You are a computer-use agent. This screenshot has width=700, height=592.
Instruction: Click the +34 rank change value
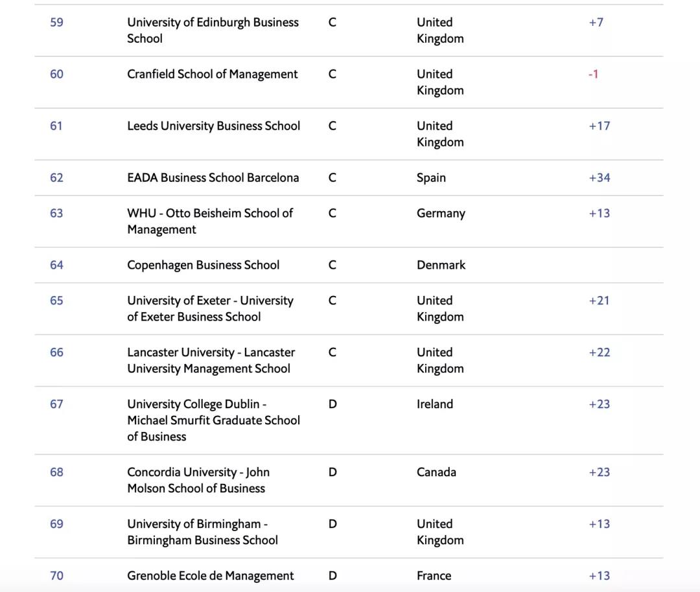click(x=599, y=178)
